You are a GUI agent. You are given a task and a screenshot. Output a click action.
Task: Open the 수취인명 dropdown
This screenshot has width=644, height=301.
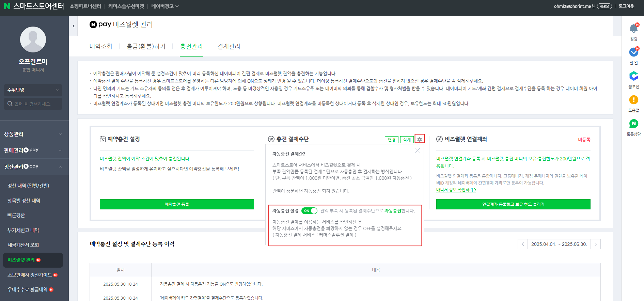(x=33, y=90)
